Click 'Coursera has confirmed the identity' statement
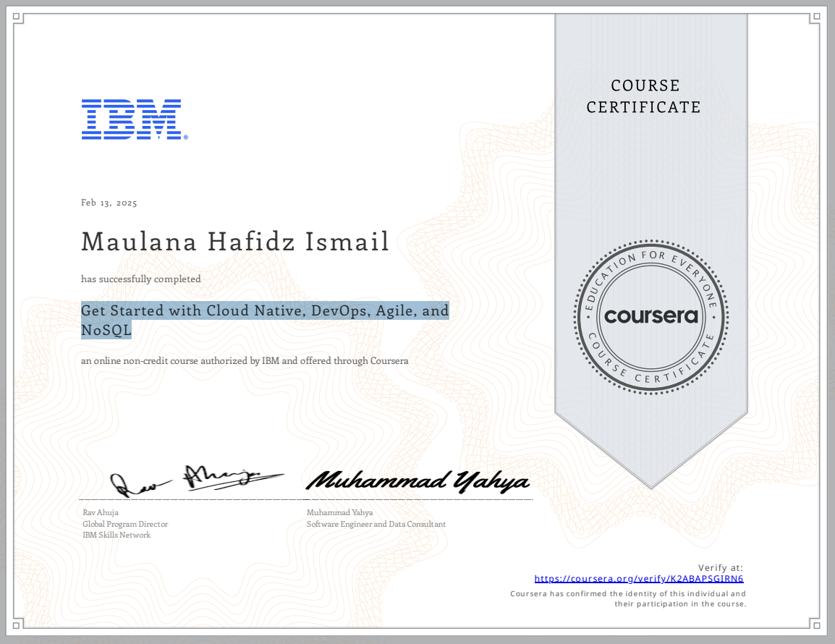The image size is (835, 644). pos(628,598)
